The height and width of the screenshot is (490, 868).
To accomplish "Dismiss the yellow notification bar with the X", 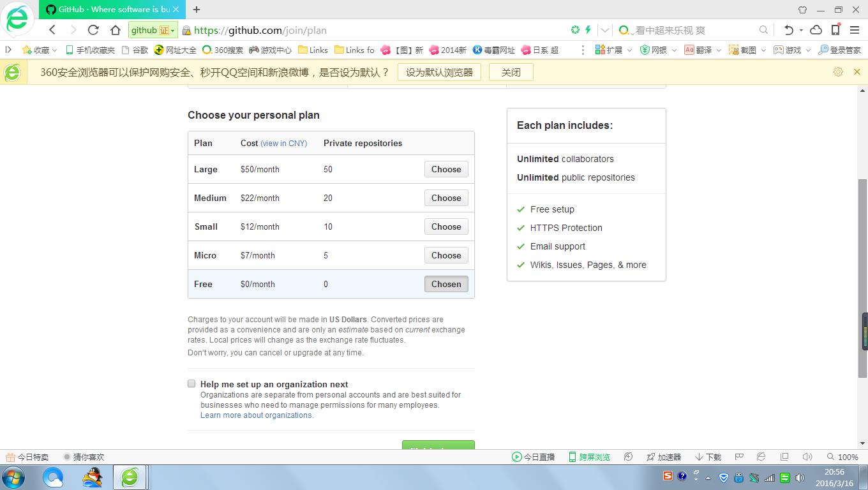I will coord(857,72).
